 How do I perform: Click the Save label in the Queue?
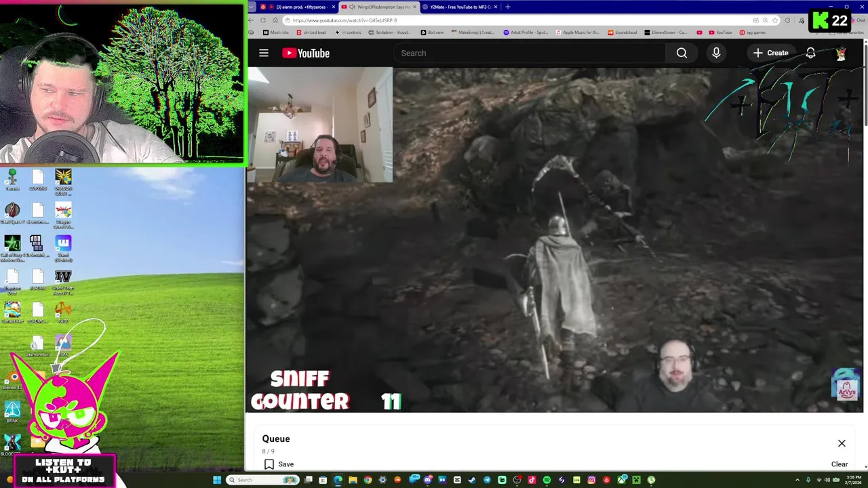pyautogui.click(x=285, y=464)
